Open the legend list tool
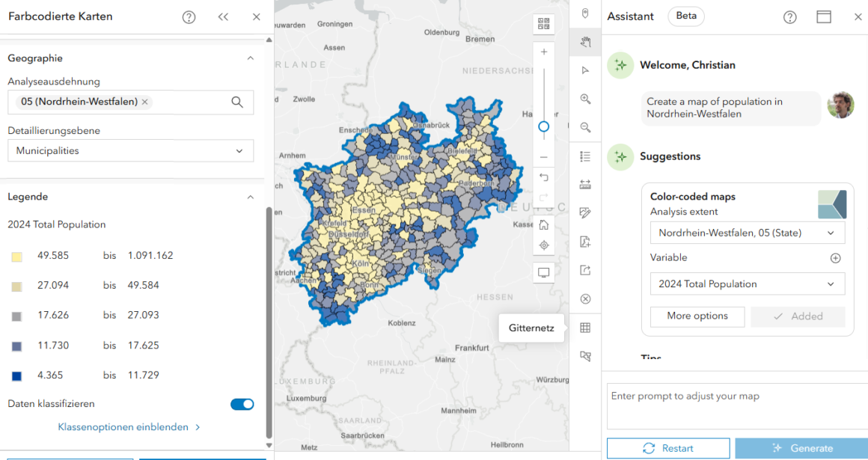This screenshot has height=460, width=868. point(585,156)
